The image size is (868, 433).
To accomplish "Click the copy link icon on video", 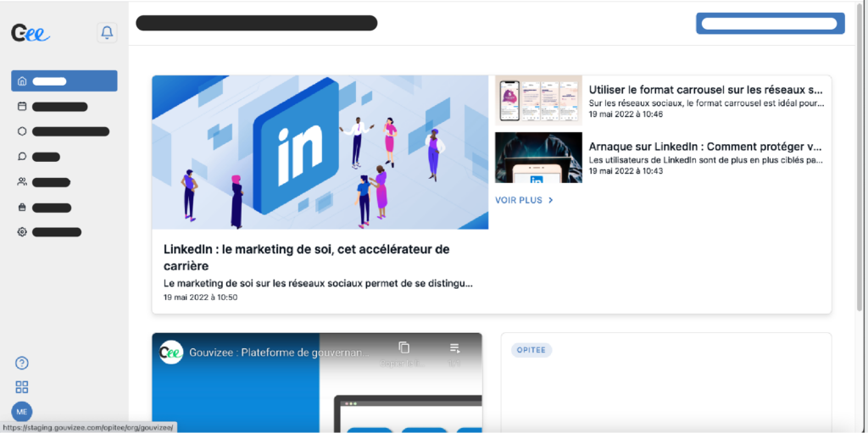I will [x=404, y=347].
